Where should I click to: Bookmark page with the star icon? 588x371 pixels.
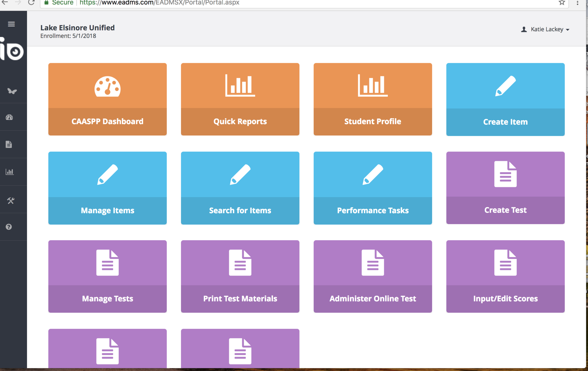click(562, 3)
